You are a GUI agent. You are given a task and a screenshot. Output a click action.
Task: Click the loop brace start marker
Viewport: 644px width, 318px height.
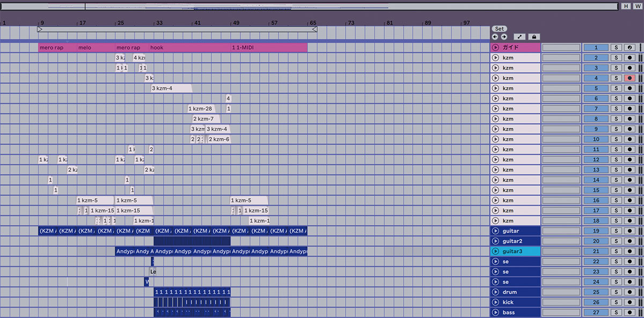pyautogui.click(x=40, y=29)
